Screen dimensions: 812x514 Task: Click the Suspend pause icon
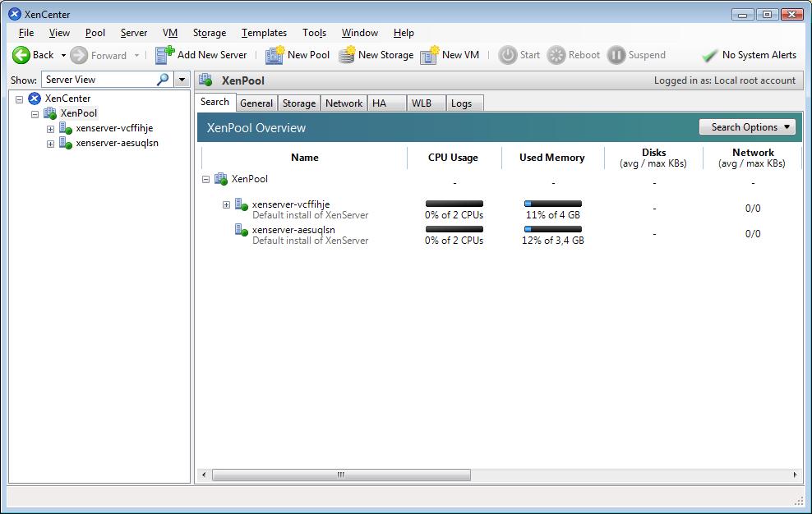(616, 55)
